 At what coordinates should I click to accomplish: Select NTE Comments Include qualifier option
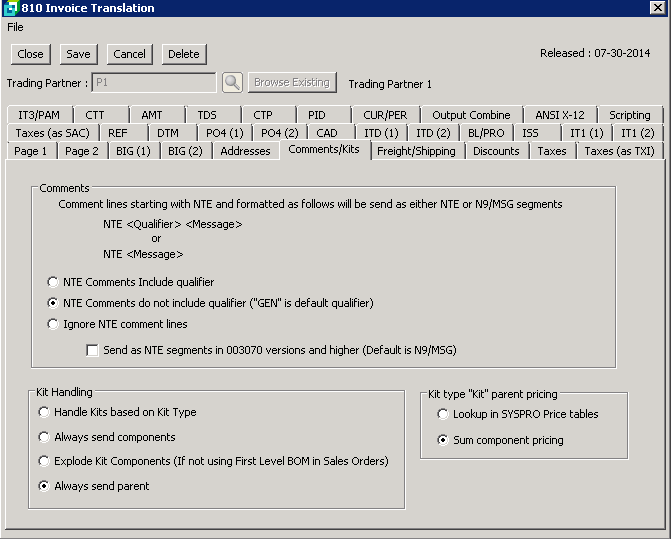tap(53, 282)
